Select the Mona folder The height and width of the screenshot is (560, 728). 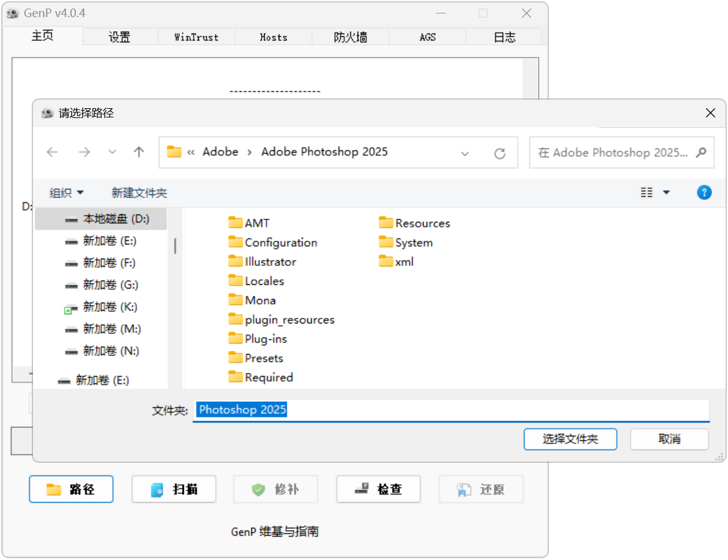252,300
